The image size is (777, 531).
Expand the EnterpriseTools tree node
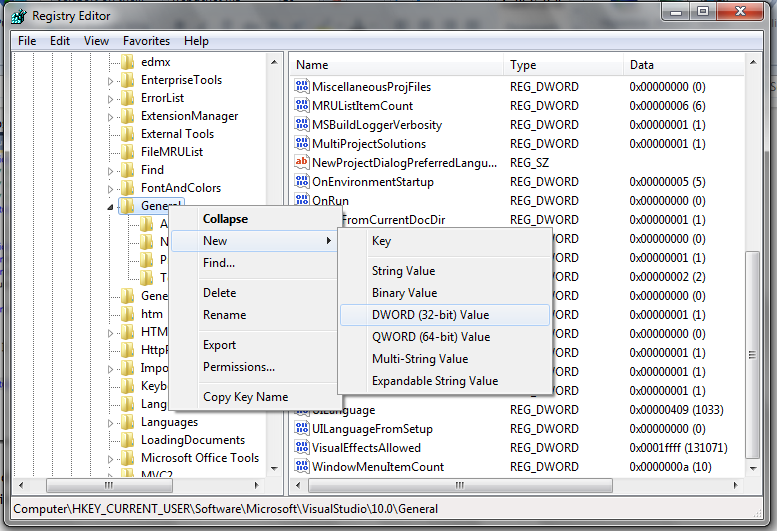[111, 81]
